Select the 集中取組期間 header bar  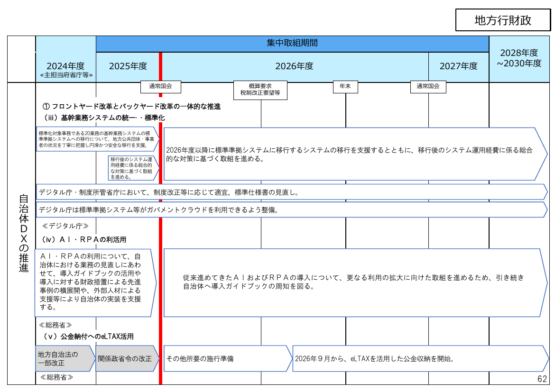(x=292, y=44)
